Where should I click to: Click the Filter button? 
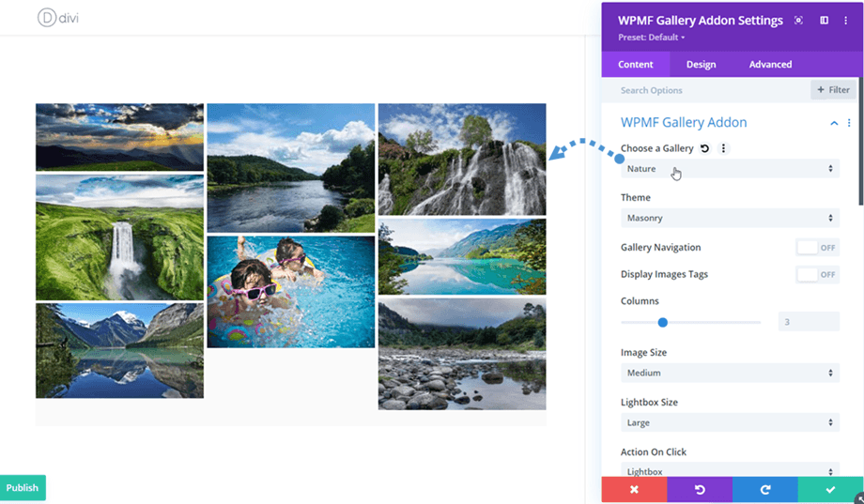pyautogui.click(x=833, y=90)
